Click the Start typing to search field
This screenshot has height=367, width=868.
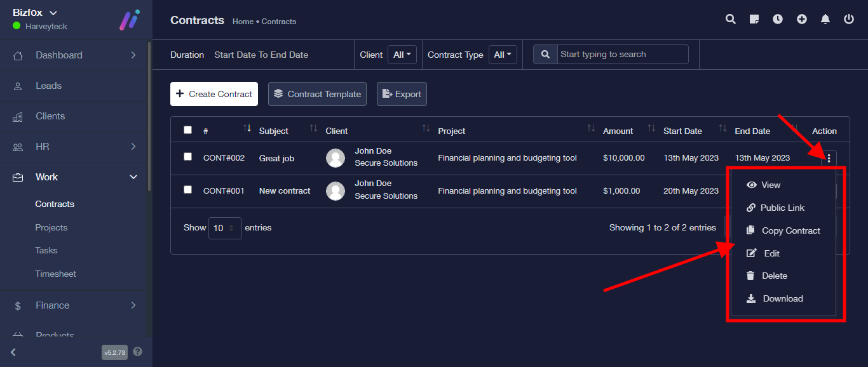(622, 55)
